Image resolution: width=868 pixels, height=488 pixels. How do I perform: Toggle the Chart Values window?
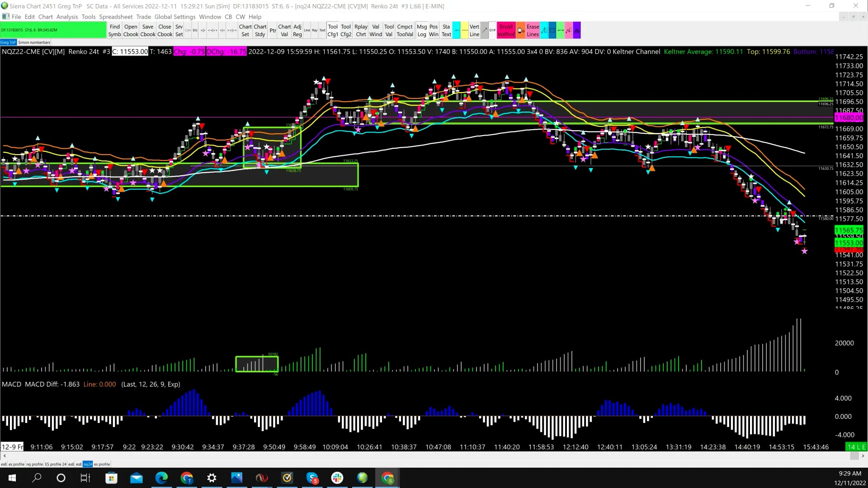(x=284, y=30)
